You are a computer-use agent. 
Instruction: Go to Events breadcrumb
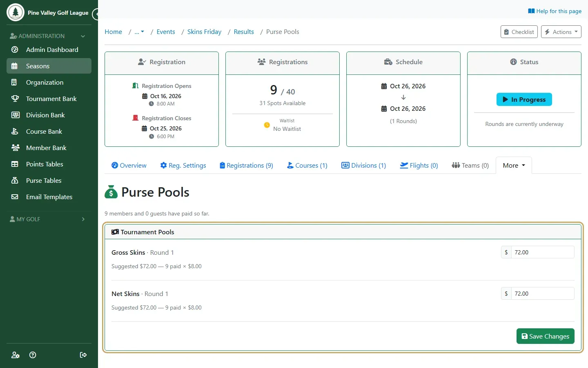point(166,32)
